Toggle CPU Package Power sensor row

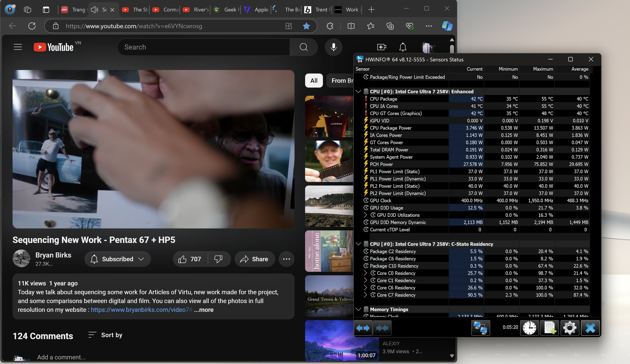point(391,127)
